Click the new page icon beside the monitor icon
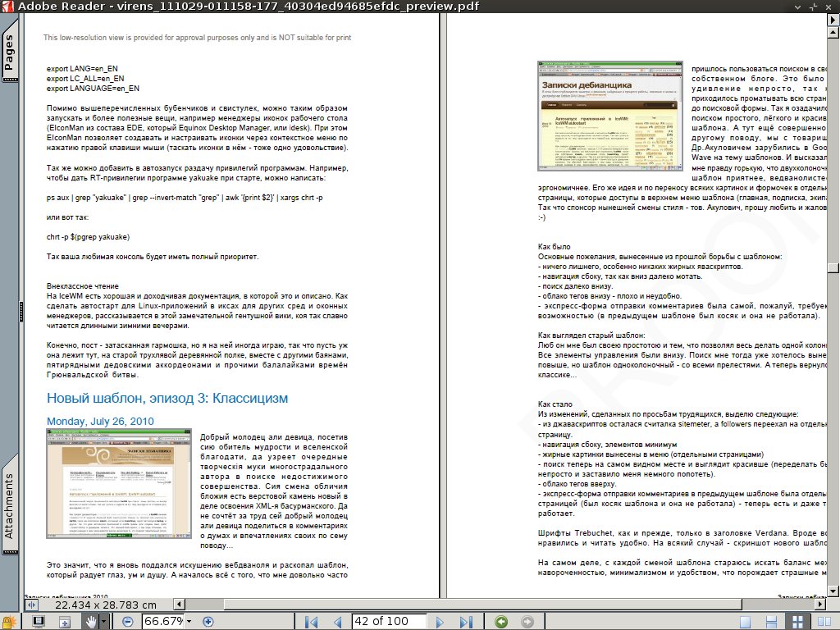This screenshot has width=840, height=630. pos(64,622)
